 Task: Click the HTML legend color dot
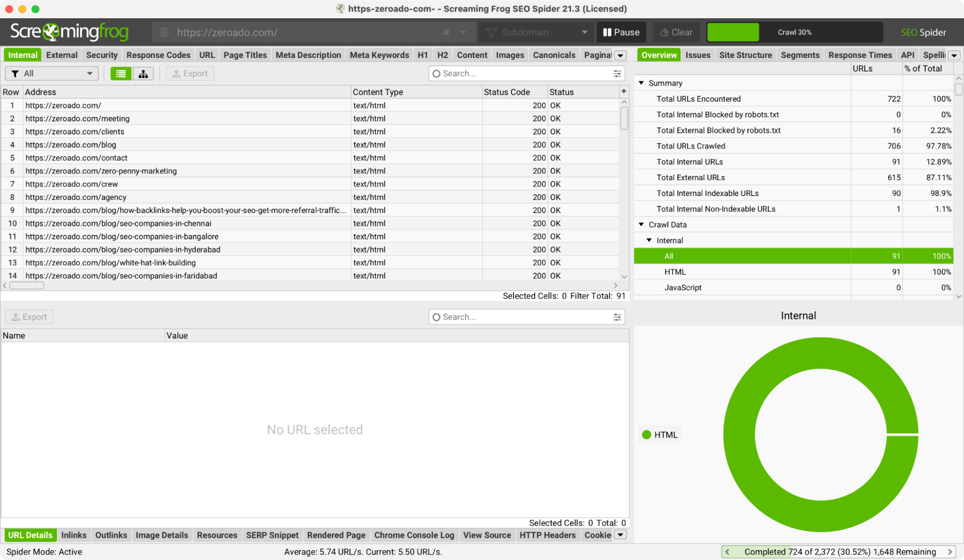click(647, 435)
